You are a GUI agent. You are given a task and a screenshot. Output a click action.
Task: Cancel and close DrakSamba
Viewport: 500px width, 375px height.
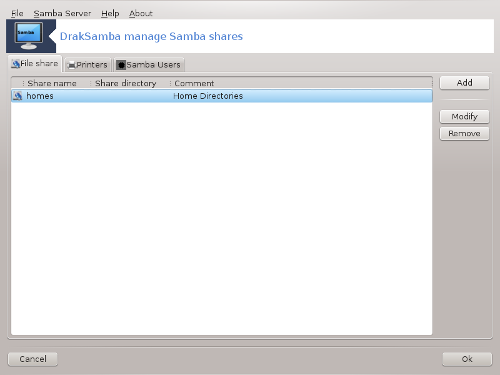click(33, 359)
